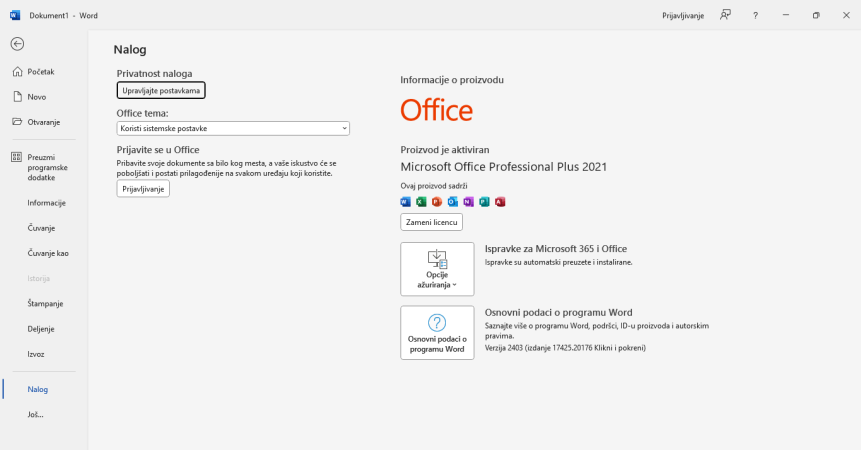The height and width of the screenshot is (450, 861).
Task: Select Deljenje in the sidebar
Action: (41, 329)
